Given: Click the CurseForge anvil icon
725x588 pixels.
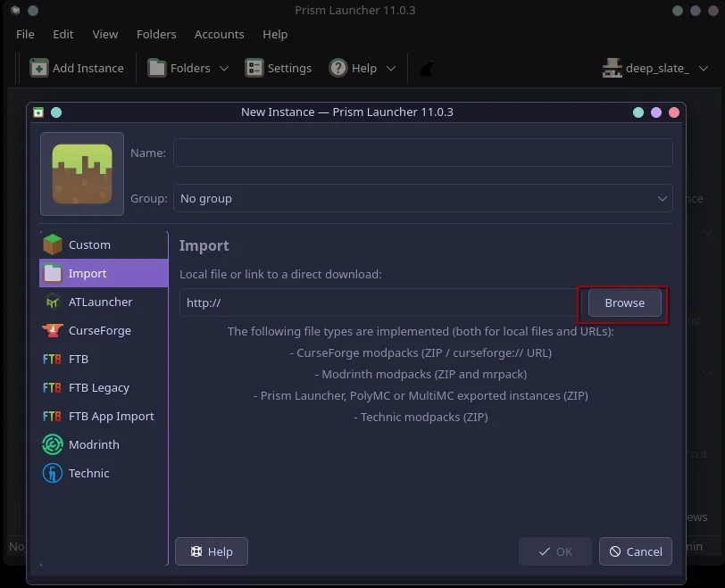Looking at the screenshot, I should [53, 330].
